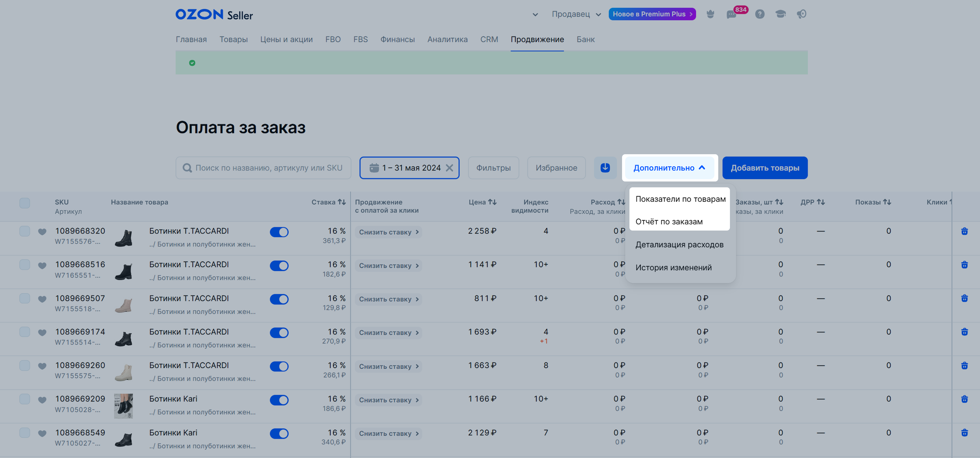This screenshot has height=458, width=980.
Task: Sort table by Цена column arrows
Action: point(492,202)
